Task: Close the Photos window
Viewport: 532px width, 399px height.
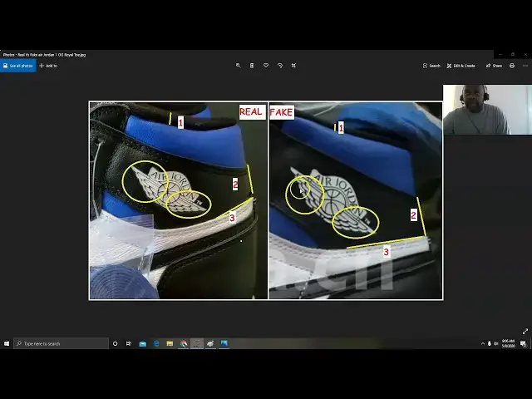Action: click(525, 54)
